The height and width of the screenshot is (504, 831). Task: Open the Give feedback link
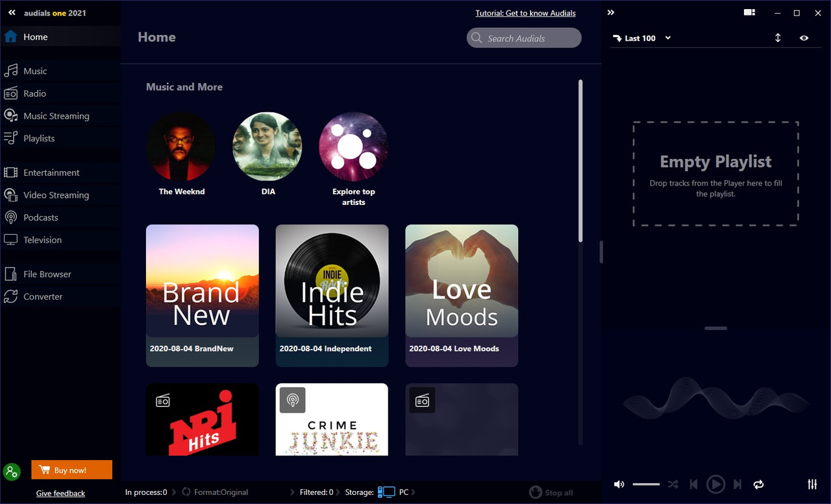60,493
